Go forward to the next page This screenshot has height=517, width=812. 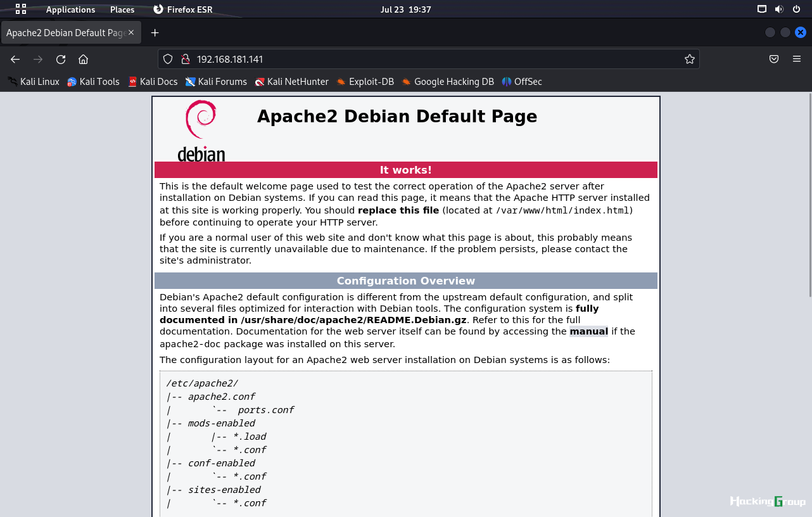[38, 59]
